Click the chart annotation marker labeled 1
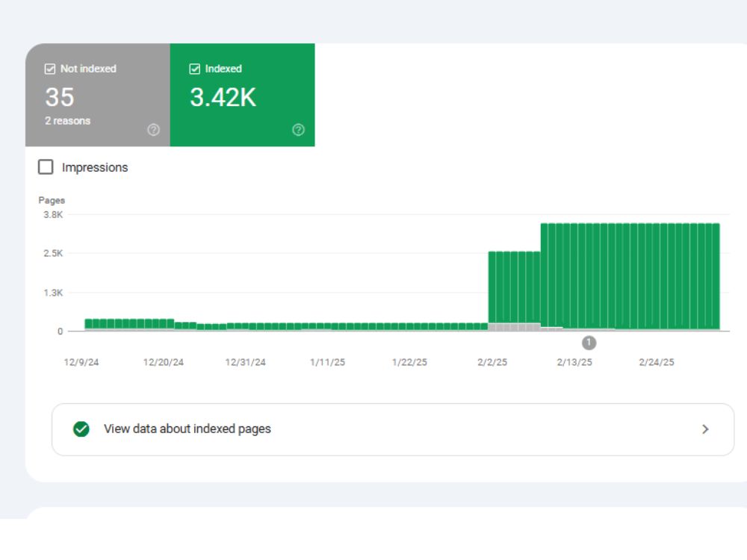 tap(589, 343)
